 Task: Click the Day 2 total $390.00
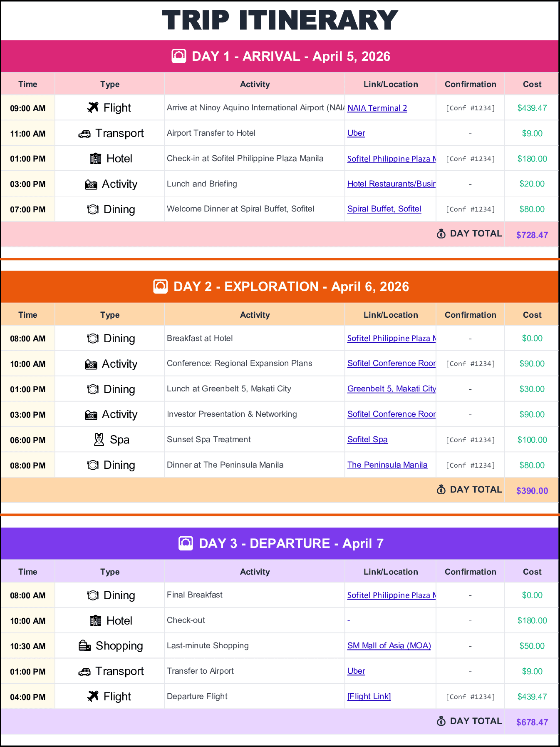(532, 491)
